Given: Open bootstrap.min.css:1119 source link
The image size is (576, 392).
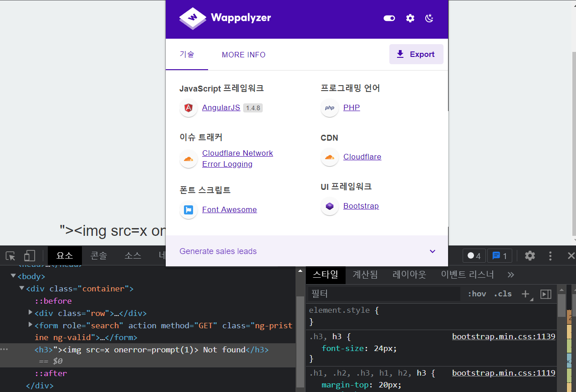Looking at the screenshot, I should click(504, 373).
